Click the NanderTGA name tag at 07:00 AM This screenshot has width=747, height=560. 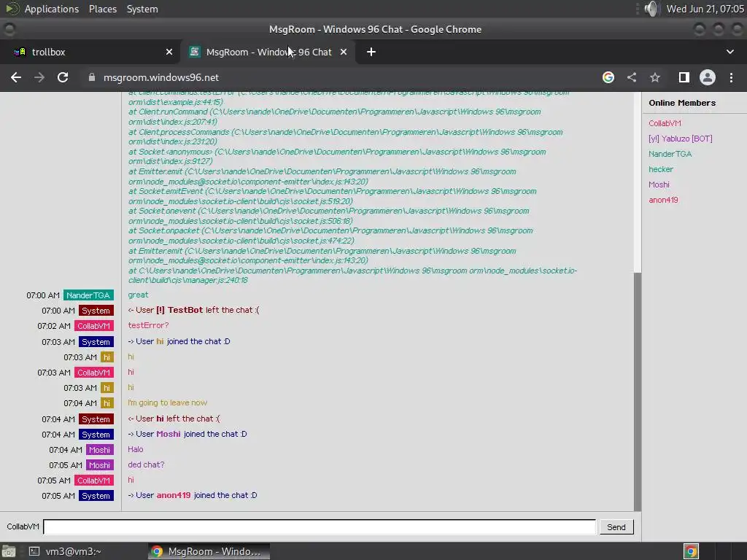click(x=88, y=295)
